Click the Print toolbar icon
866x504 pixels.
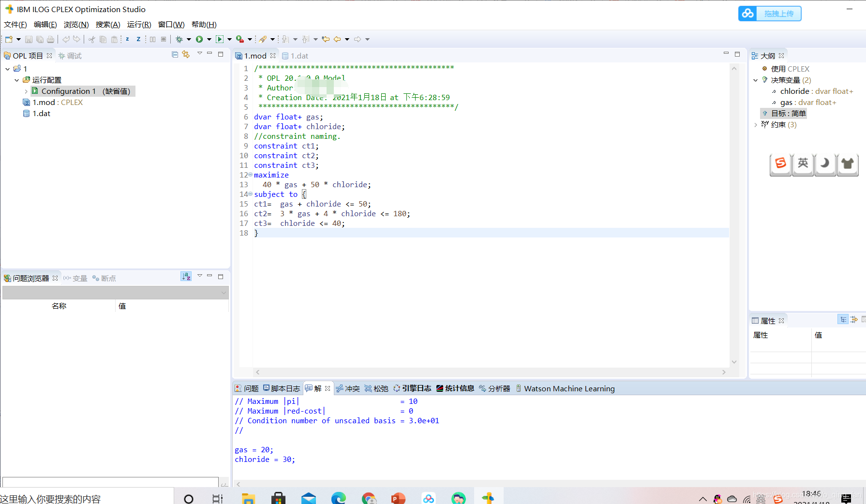(x=50, y=39)
